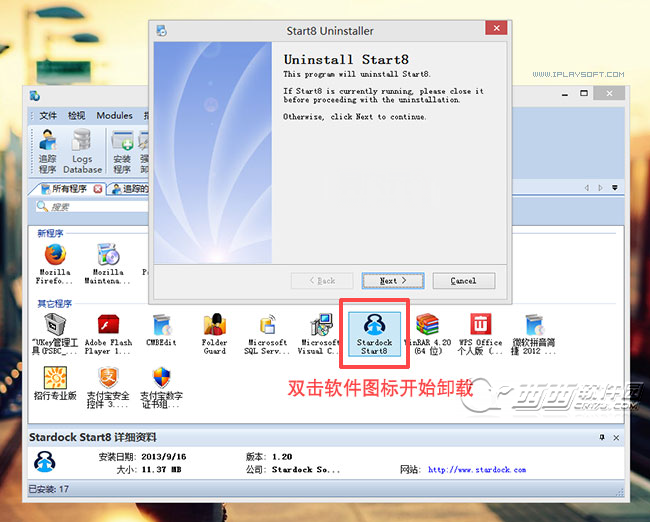The height and width of the screenshot is (522, 650).
Task: Open the stardock.com website link
Action: pyautogui.click(x=477, y=470)
